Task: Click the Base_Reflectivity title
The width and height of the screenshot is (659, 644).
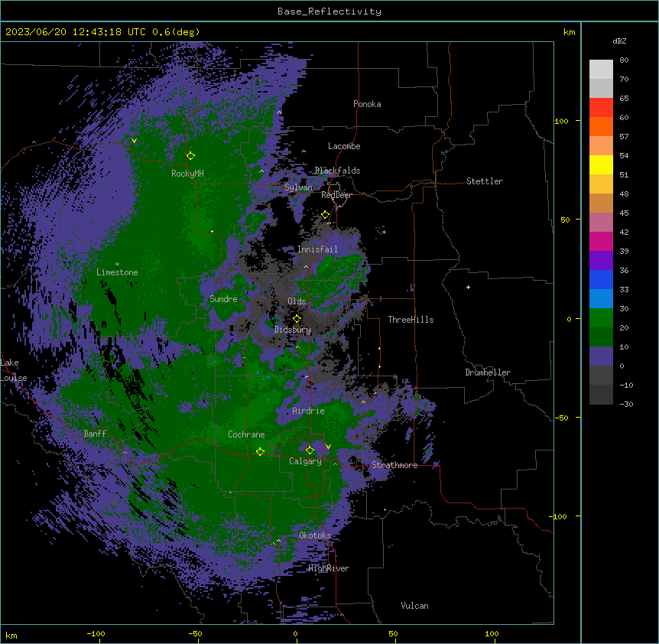Action: [329, 11]
